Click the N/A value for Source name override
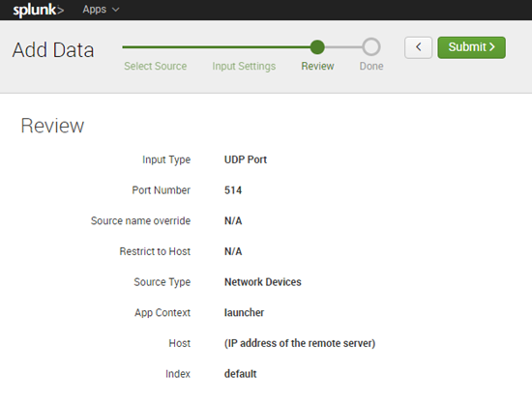 click(x=233, y=220)
